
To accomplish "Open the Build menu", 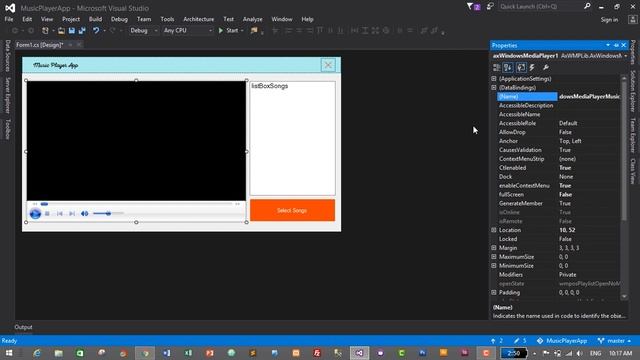I will click(95, 19).
